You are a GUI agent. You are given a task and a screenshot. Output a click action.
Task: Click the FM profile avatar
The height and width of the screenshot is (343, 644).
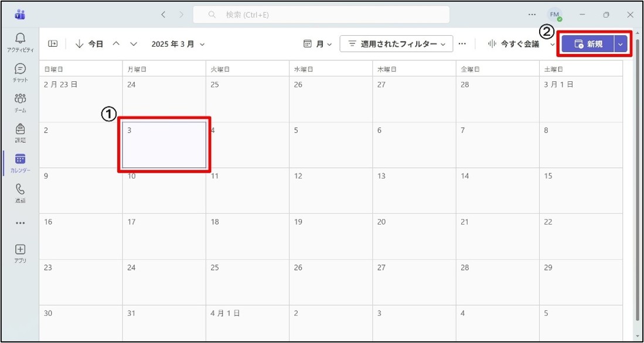pyautogui.click(x=554, y=14)
